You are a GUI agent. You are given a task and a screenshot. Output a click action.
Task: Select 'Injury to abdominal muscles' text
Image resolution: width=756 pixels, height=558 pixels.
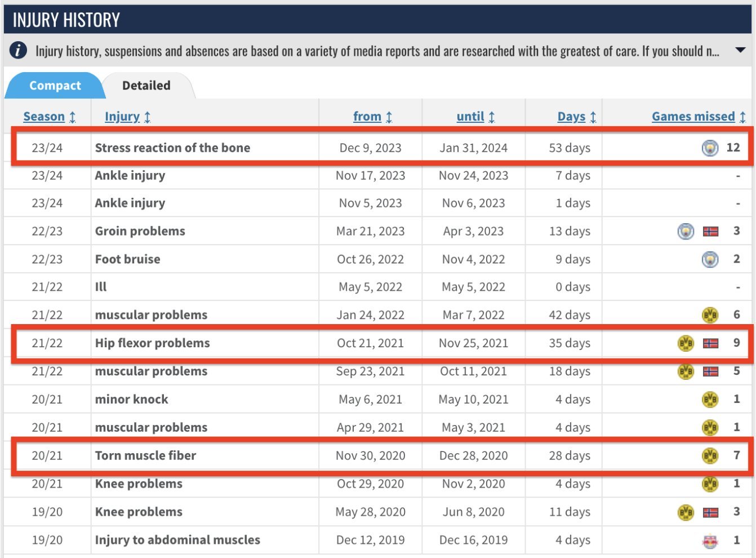(x=177, y=540)
